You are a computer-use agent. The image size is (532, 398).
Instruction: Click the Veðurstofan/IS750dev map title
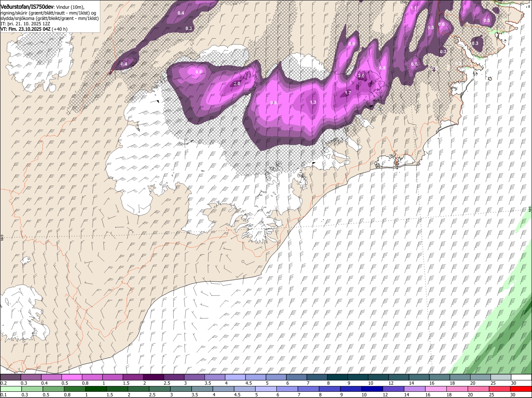[27, 7]
